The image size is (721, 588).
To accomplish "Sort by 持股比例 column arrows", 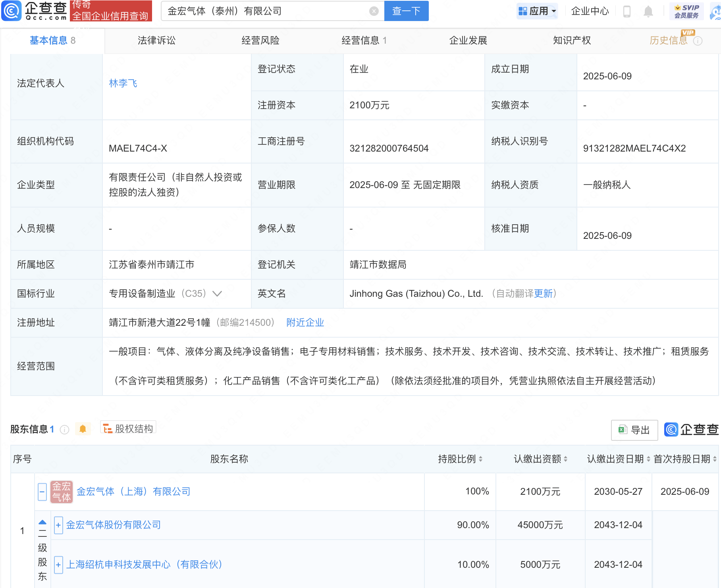I will click(x=480, y=459).
